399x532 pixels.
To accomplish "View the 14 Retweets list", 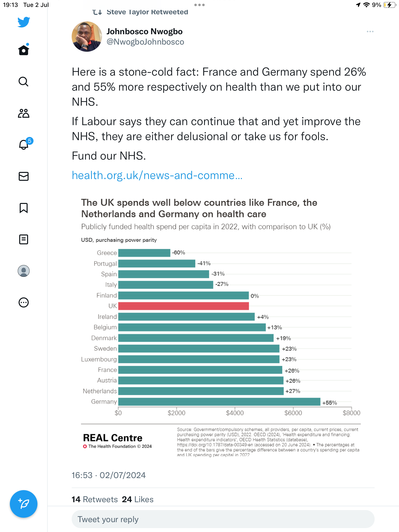I will (x=95, y=499).
